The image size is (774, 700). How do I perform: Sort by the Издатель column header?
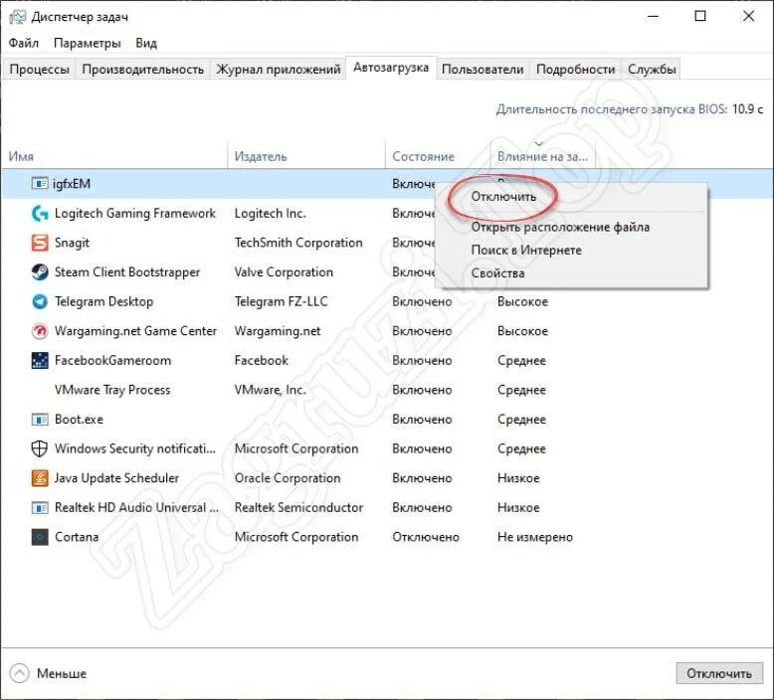coord(306,156)
